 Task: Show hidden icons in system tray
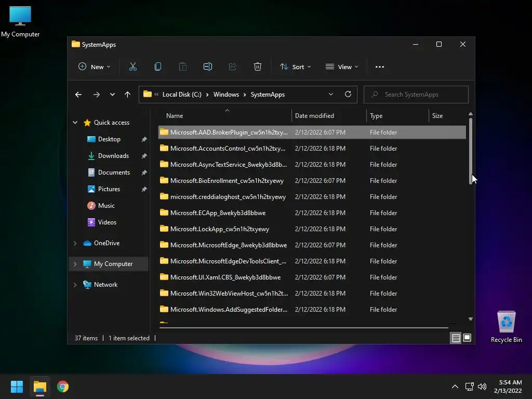point(455,387)
